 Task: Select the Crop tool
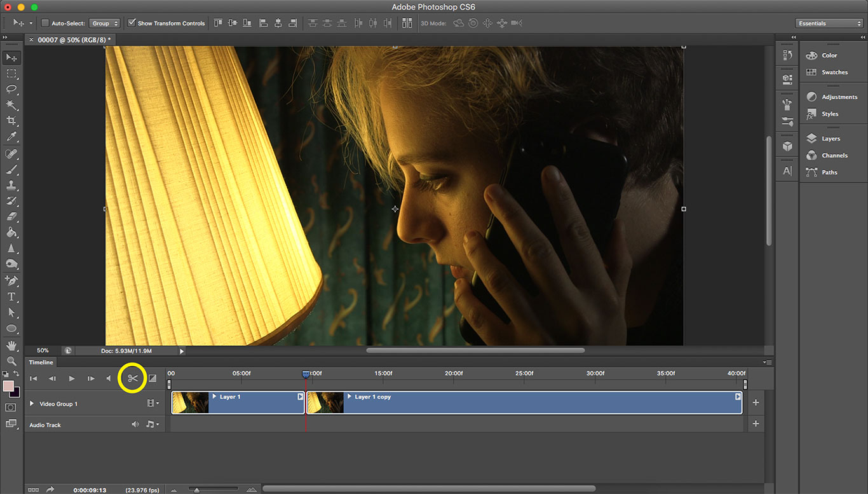pyautogui.click(x=11, y=121)
